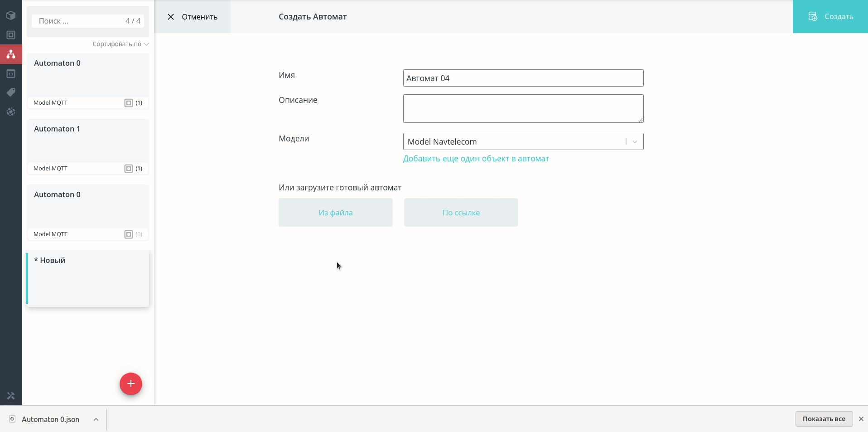Select the * Новый list item
868x432 pixels.
88,279
